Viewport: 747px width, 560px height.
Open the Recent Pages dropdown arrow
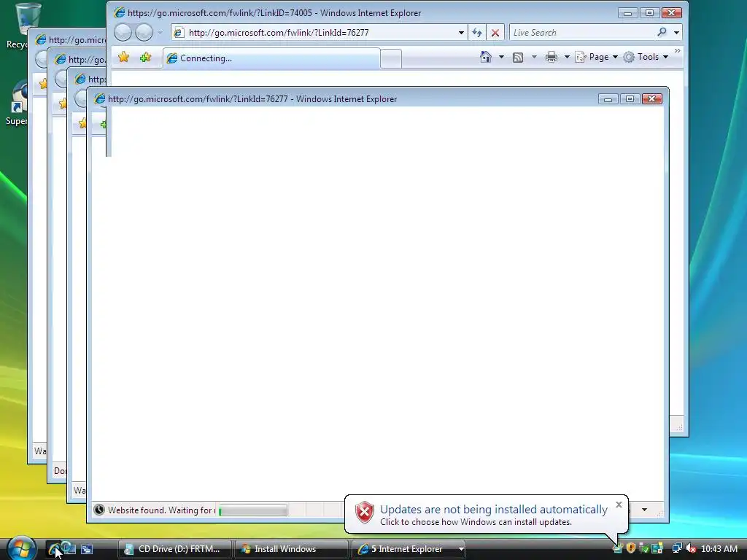point(160,32)
